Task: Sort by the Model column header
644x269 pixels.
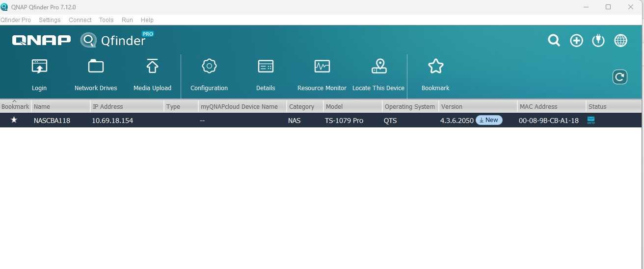Action: pos(353,106)
